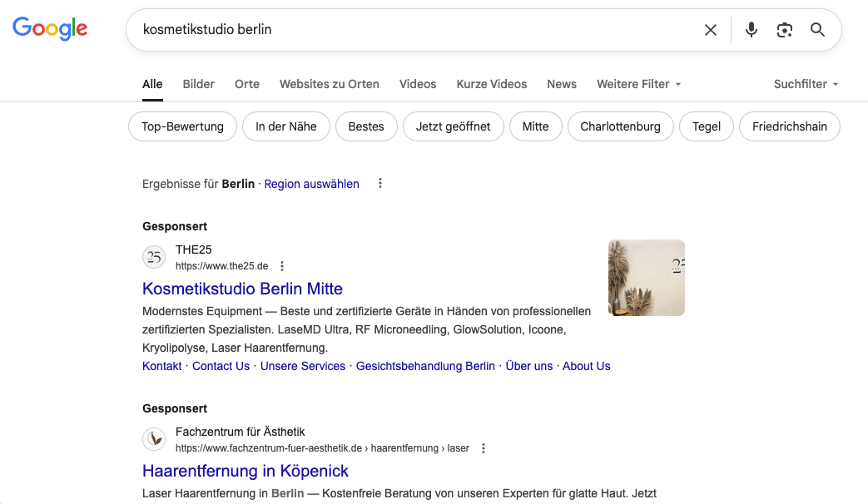Viewport: 868px width, 504px height.
Task: Switch to the News tab
Action: 562,84
